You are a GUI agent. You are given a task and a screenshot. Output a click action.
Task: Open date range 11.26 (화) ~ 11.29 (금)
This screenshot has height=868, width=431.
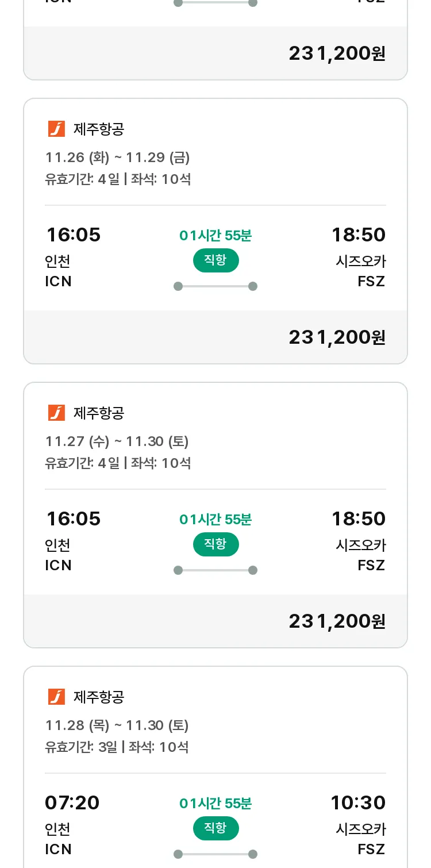pyautogui.click(x=118, y=157)
